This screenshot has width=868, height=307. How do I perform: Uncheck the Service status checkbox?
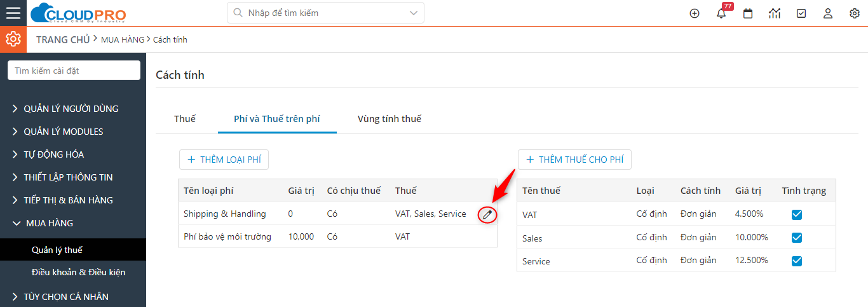point(797,261)
